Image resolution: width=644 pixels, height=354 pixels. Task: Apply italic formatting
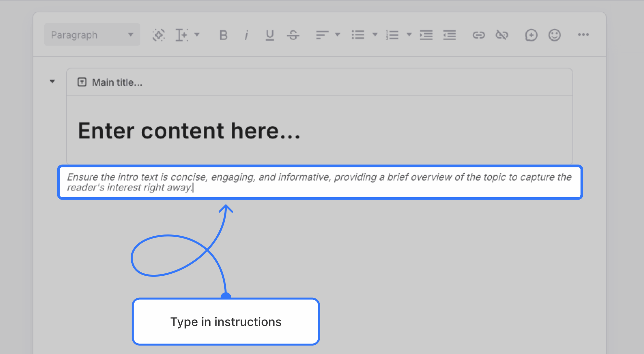(x=246, y=35)
